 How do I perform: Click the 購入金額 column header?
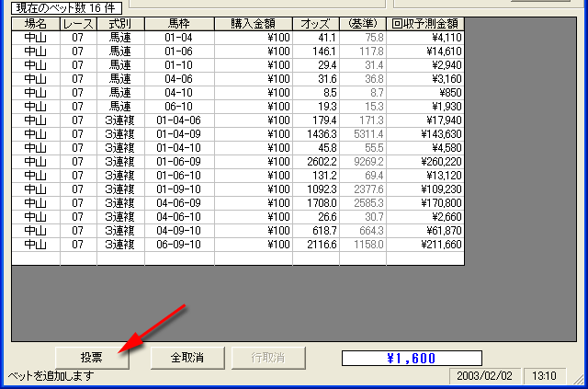pyautogui.click(x=253, y=23)
